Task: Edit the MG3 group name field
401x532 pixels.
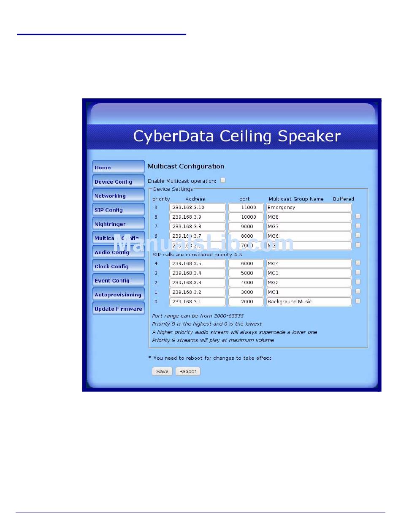Action: tap(309, 273)
